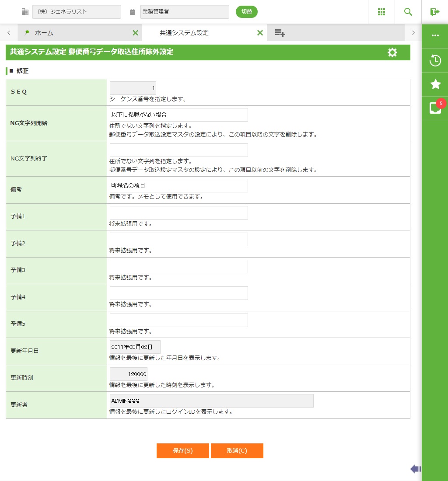Open inbox notifications with badge 5
This screenshot has width=448, height=481.
[435, 108]
